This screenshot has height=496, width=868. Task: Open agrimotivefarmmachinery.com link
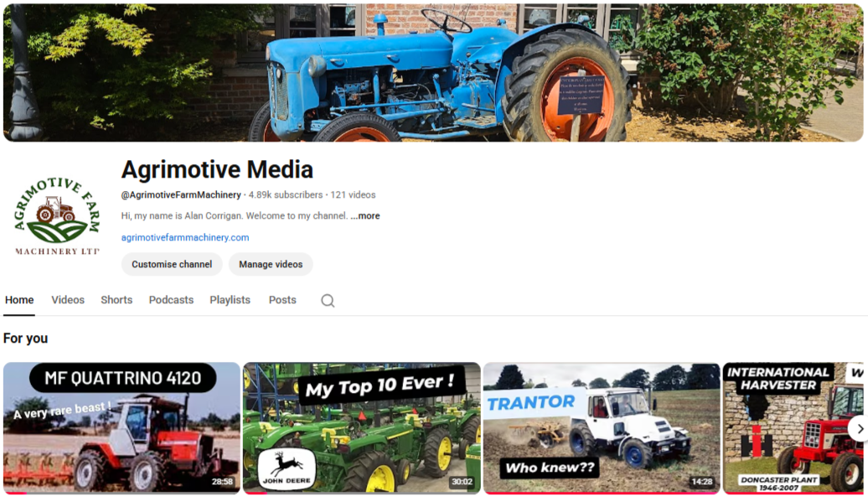pyautogui.click(x=185, y=237)
